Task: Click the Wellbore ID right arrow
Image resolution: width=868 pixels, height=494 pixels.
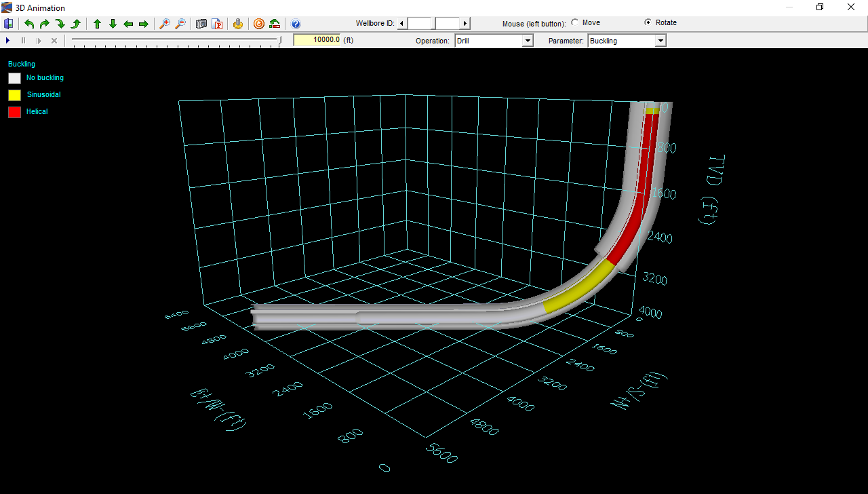Action: tap(465, 24)
